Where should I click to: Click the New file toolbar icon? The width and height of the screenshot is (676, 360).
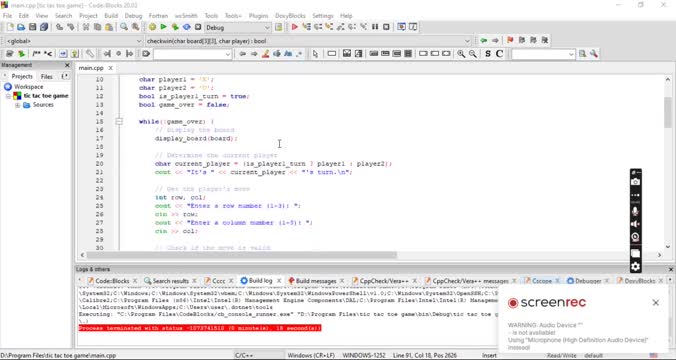tap(10, 27)
